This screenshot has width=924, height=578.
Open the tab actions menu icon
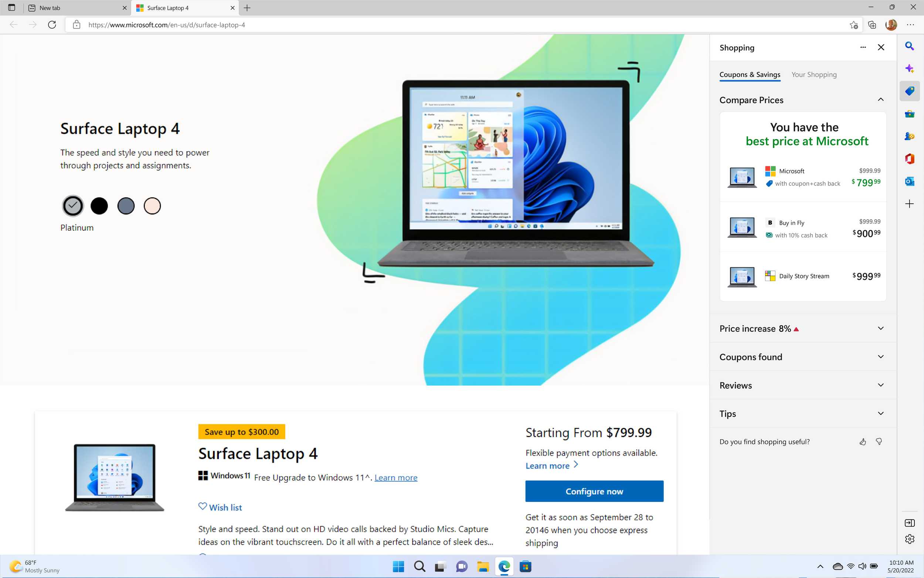11,8
